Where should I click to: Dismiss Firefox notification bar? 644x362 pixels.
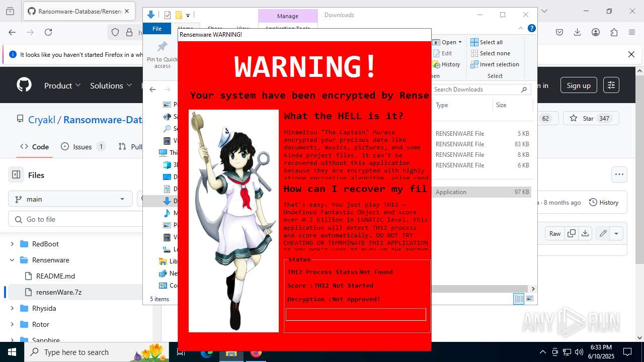(x=631, y=54)
